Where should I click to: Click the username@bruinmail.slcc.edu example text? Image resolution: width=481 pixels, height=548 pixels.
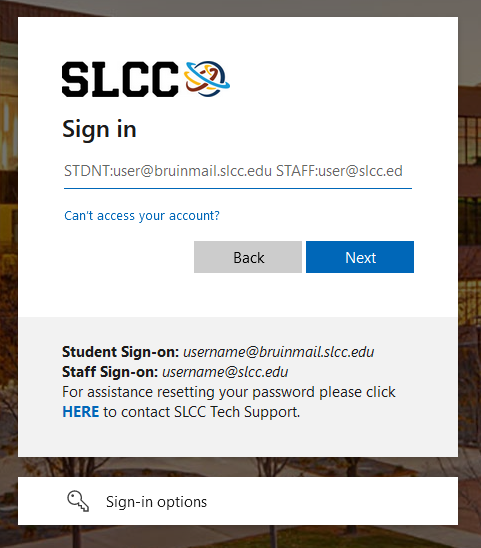[279, 352]
